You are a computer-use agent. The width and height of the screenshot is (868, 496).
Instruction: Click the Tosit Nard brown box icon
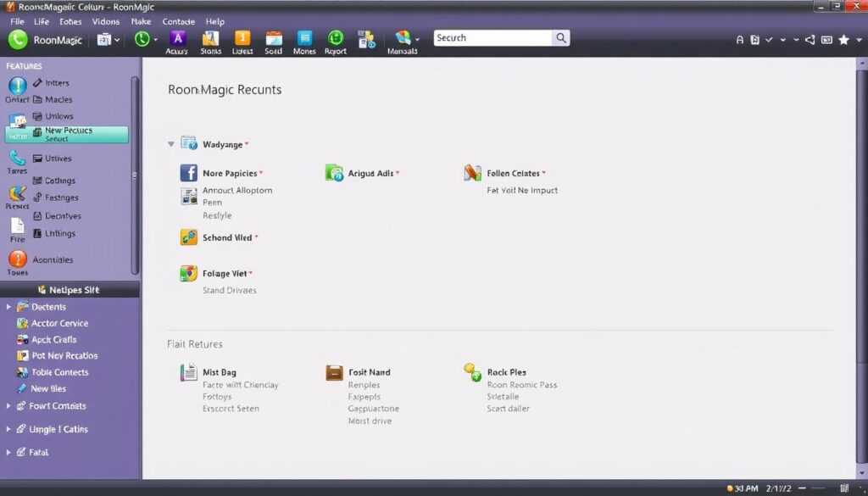(x=334, y=372)
